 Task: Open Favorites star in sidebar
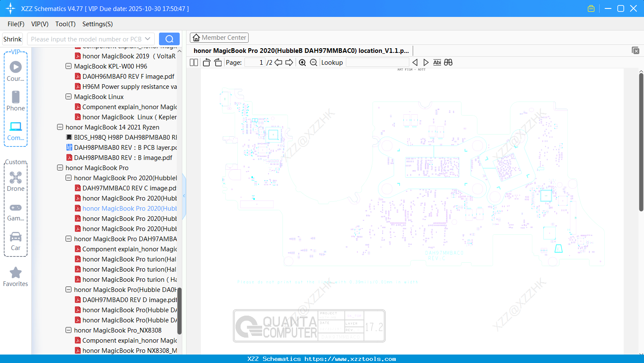16,277
